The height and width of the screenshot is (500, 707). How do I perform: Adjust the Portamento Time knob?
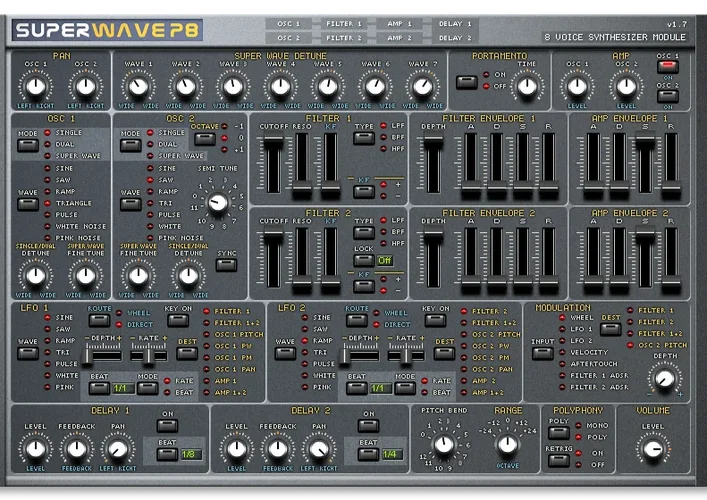tap(526, 86)
